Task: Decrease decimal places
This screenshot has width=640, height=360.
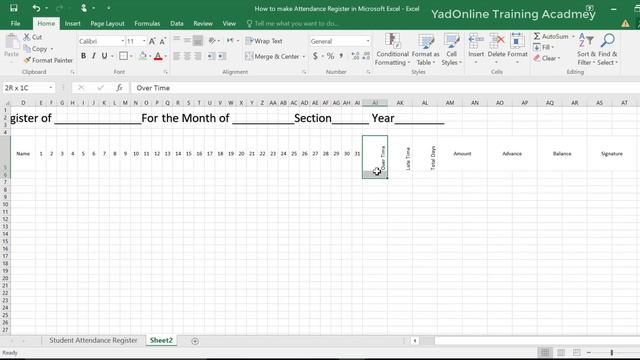Action: [x=366, y=56]
